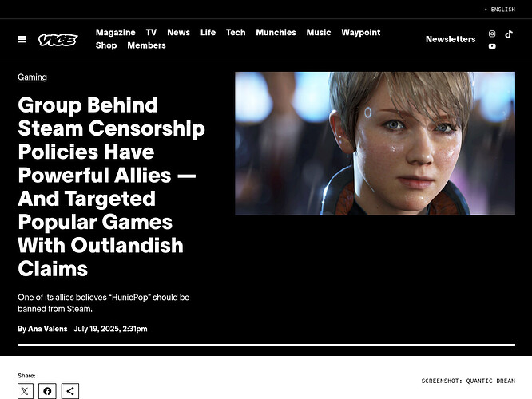
Task: Visit the Munchies section
Action: [276, 33]
